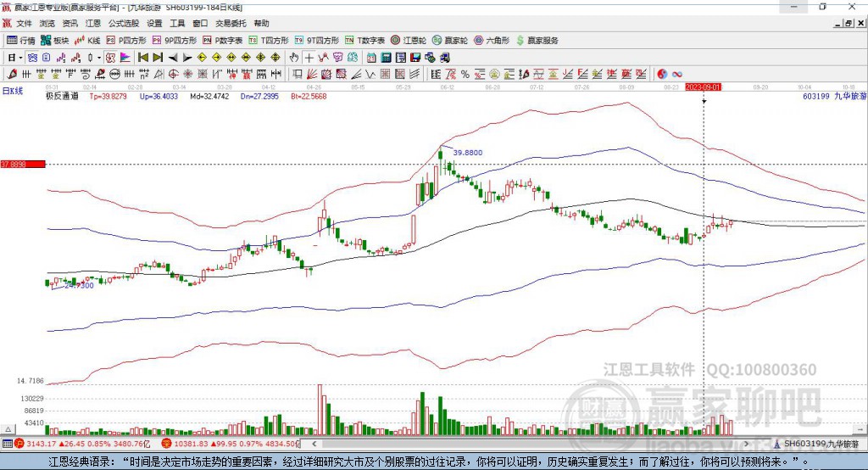Open the 交易委托 menu
The width and height of the screenshot is (868, 470).
click(231, 23)
